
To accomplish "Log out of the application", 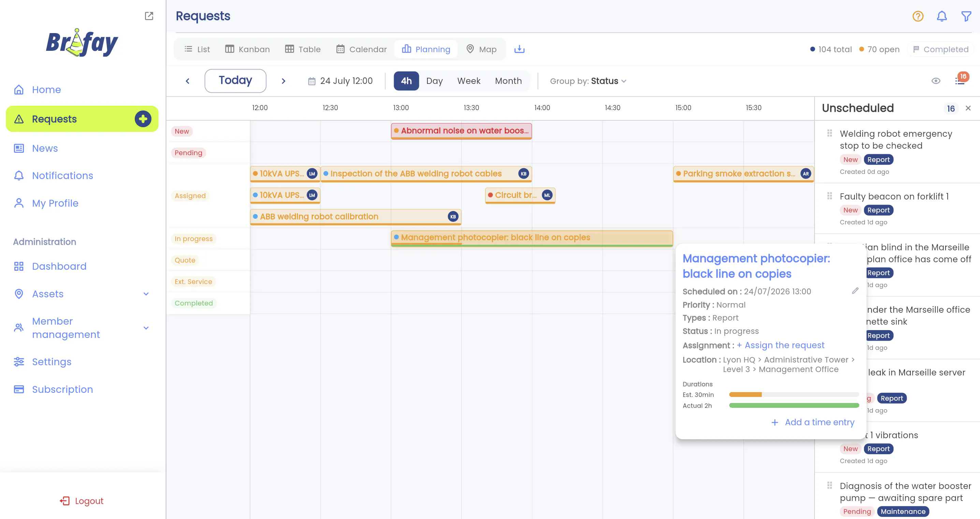I will 82,501.
